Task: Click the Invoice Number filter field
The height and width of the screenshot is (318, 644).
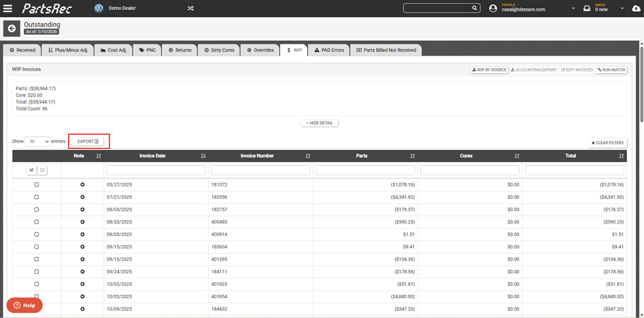Action: [261, 170]
